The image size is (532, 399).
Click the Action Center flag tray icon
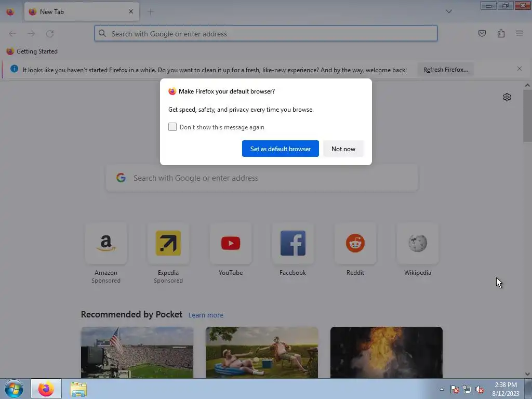click(455, 389)
